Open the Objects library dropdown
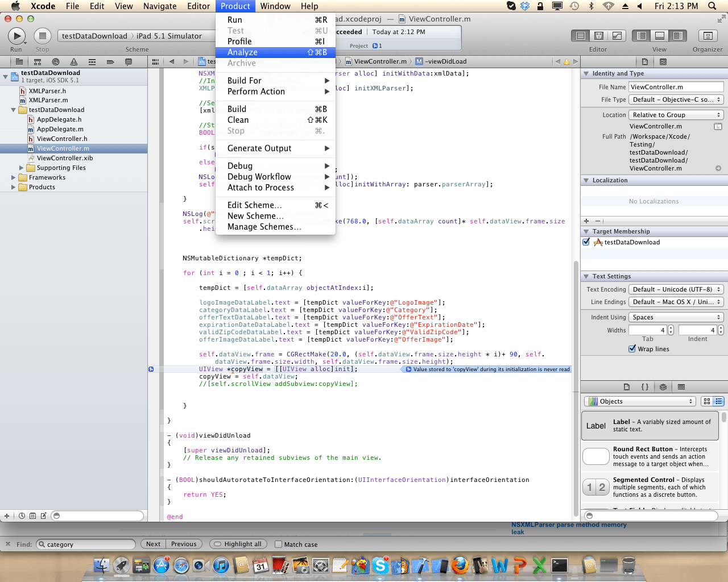 coord(640,401)
